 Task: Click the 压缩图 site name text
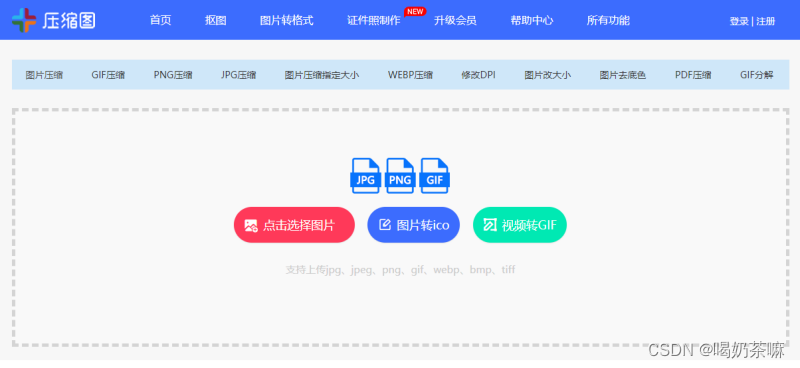click(69, 20)
